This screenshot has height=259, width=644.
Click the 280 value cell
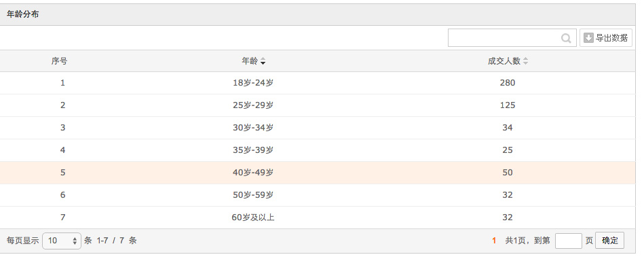pos(508,83)
